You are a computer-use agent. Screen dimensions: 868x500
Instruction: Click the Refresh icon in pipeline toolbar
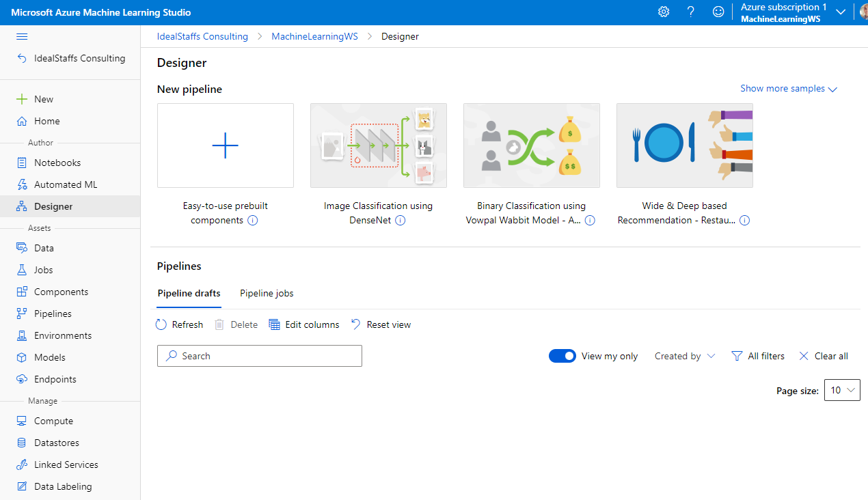pos(161,324)
